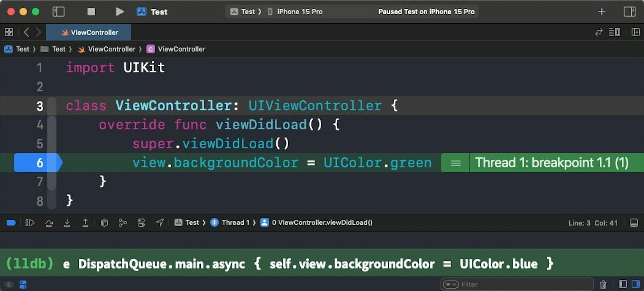Click the Simulate Location icon
Screen dimensions: 644x291
pyautogui.click(x=159, y=223)
